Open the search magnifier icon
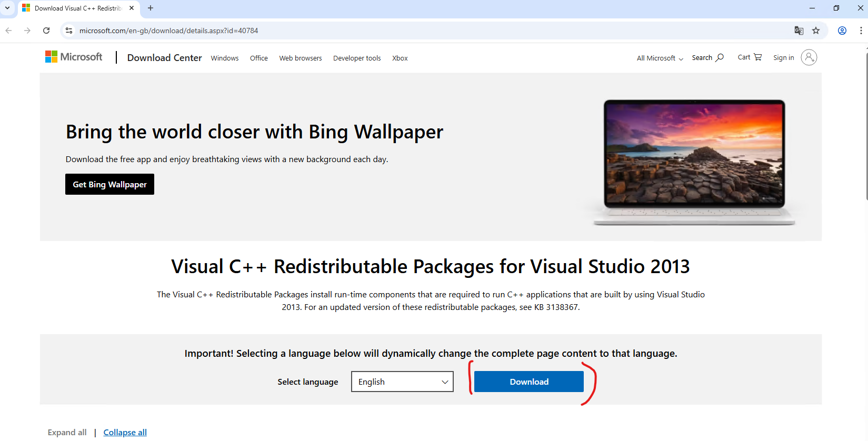 point(720,57)
